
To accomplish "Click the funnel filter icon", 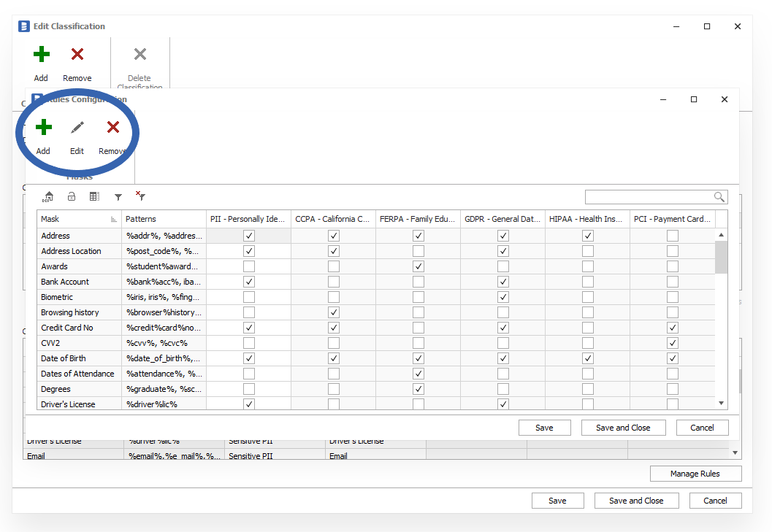I will (118, 196).
